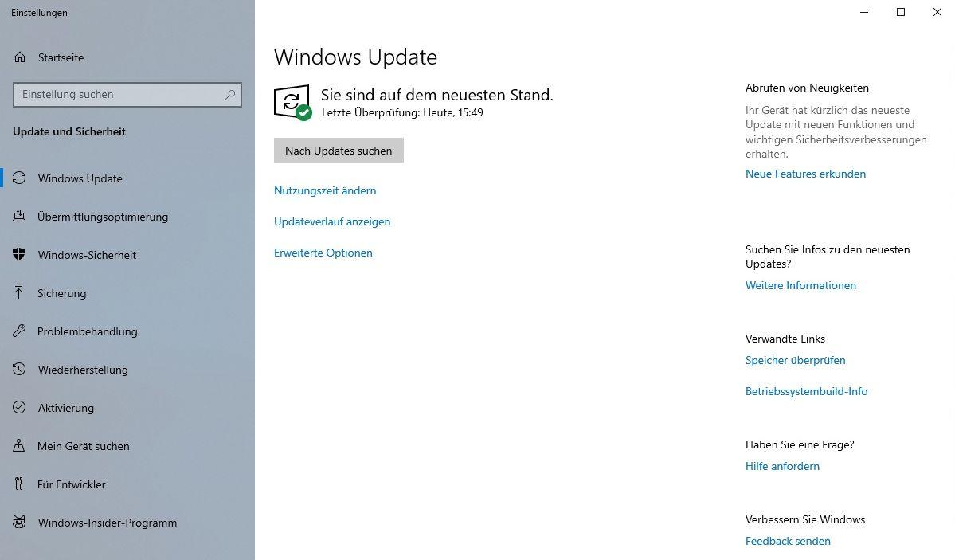Click 'Suchen Sie Infos zu den neuesten Updates?' heading
The width and height of the screenshot is (955, 560).
point(828,257)
